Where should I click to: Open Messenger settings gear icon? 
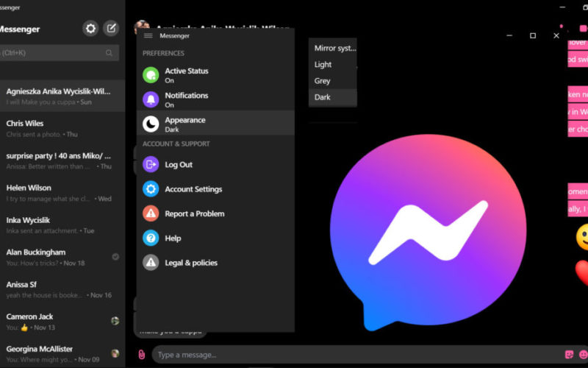[90, 29]
